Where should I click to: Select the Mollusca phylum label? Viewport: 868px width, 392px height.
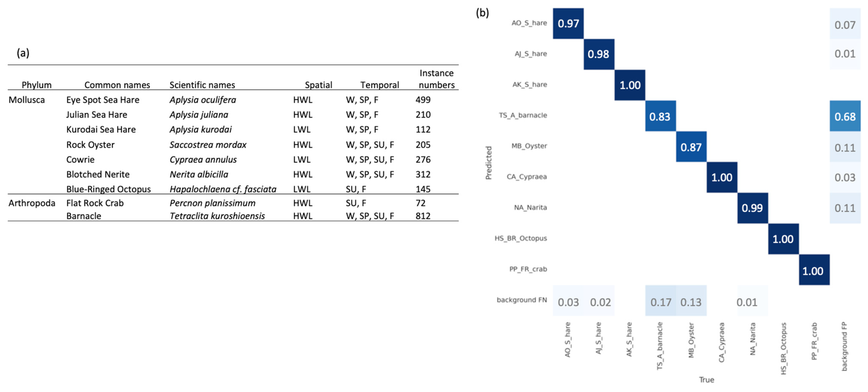pos(27,100)
